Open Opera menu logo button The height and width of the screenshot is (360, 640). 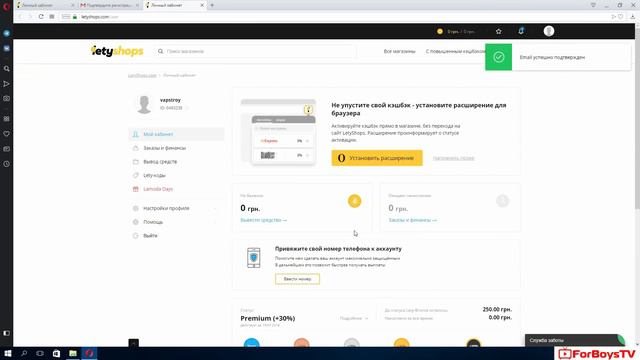pos(6,6)
